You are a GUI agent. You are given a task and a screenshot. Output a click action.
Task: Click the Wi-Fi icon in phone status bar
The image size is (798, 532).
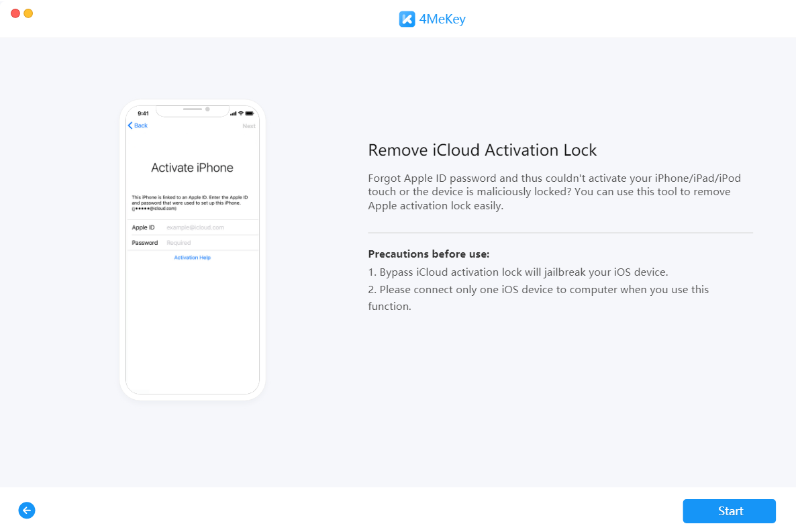click(x=241, y=113)
